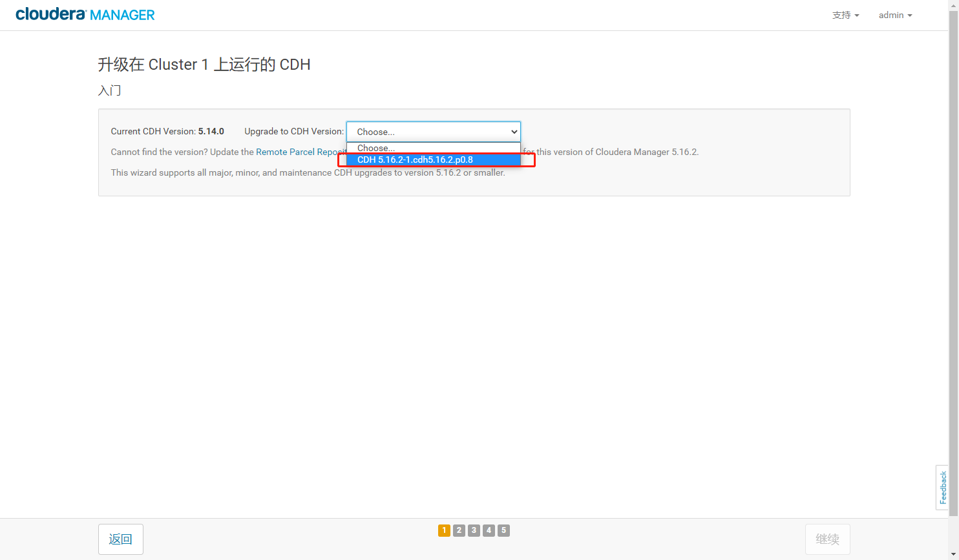This screenshot has width=959, height=560.
Task: Open the 支持 support menu
Action: 845,15
